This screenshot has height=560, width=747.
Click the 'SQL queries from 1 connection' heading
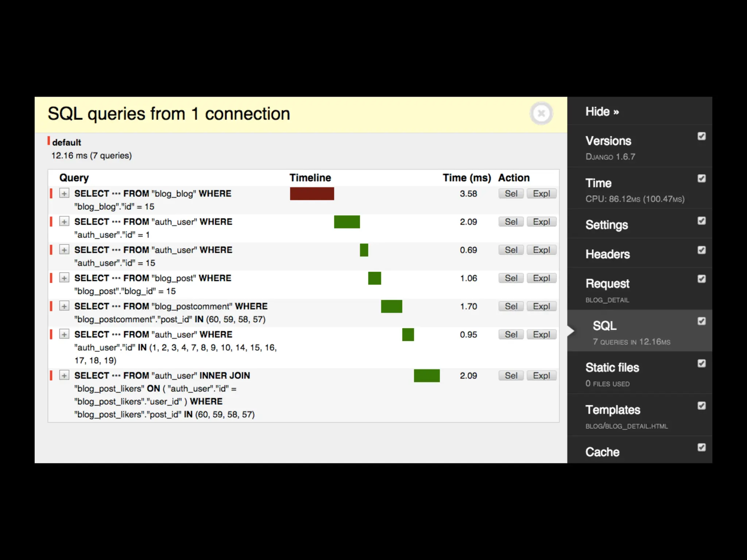coord(169,114)
